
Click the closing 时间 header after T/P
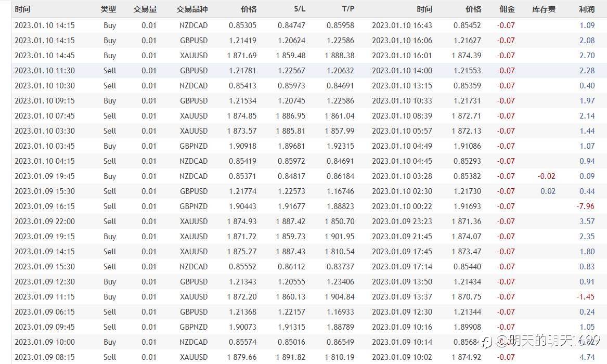click(x=424, y=9)
